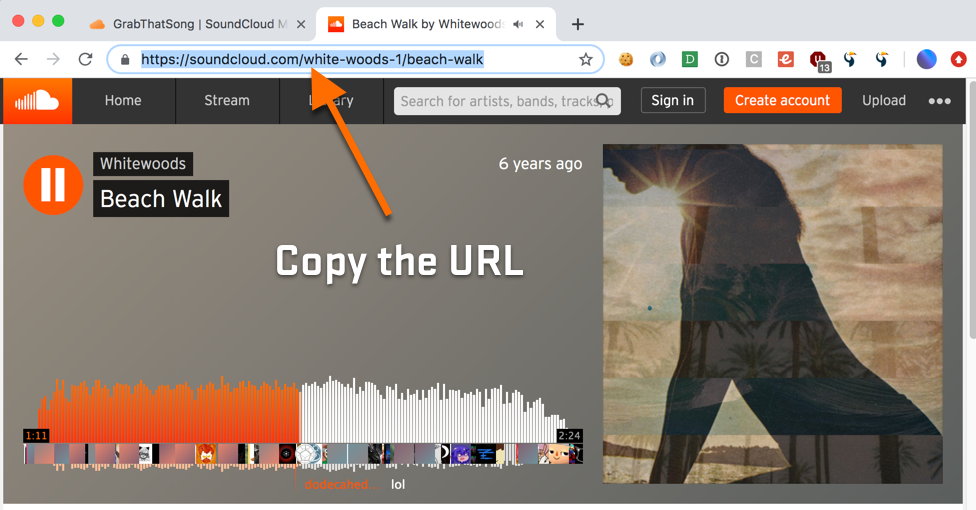Click the Beach Walk title
The height and width of the screenshot is (510, 976).
click(x=161, y=199)
